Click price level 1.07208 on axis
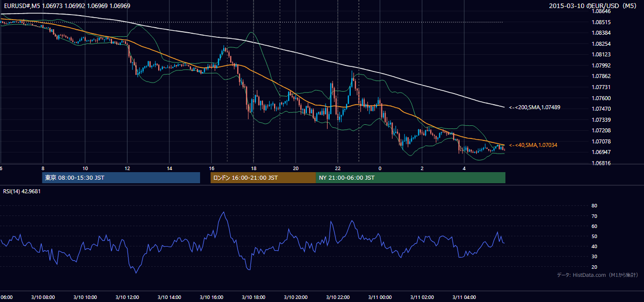Screen dimensions: 644x302 pyautogui.click(x=602, y=130)
